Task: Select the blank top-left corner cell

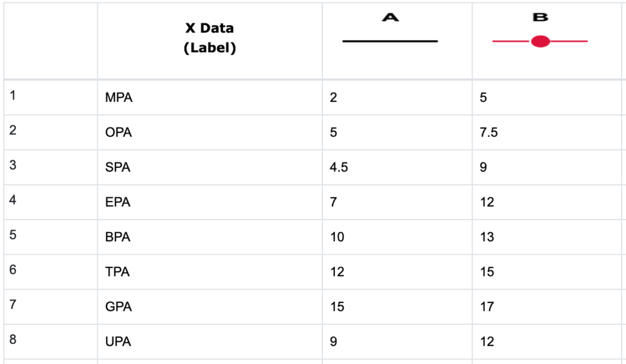Action: [x=50, y=40]
